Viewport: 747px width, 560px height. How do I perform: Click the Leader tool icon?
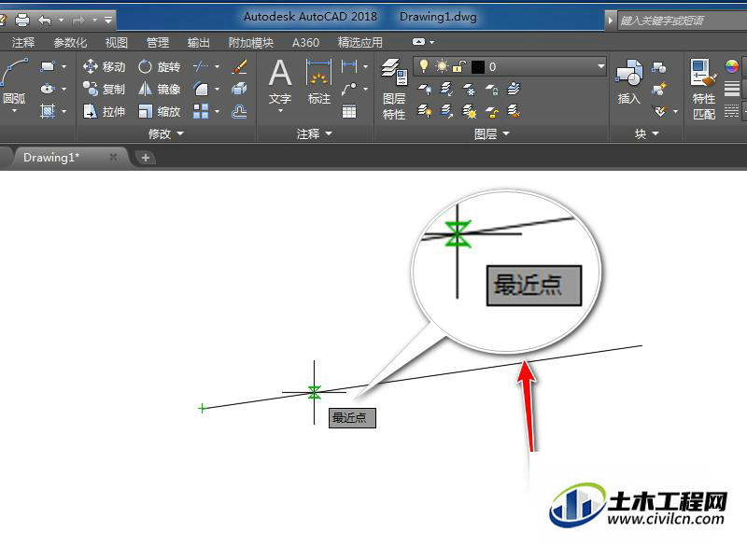coord(349,89)
